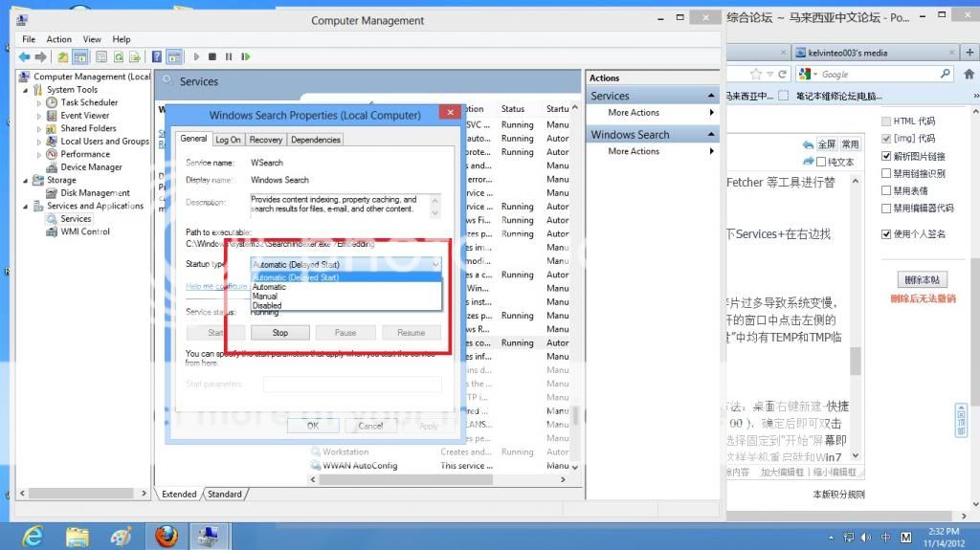Choose Manual from startup type dropdown
980x550 pixels.
(265, 297)
